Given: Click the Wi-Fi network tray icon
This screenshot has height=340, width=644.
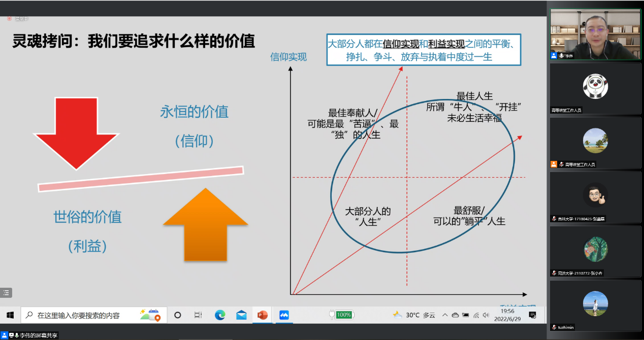Looking at the screenshot, I should tap(476, 315).
